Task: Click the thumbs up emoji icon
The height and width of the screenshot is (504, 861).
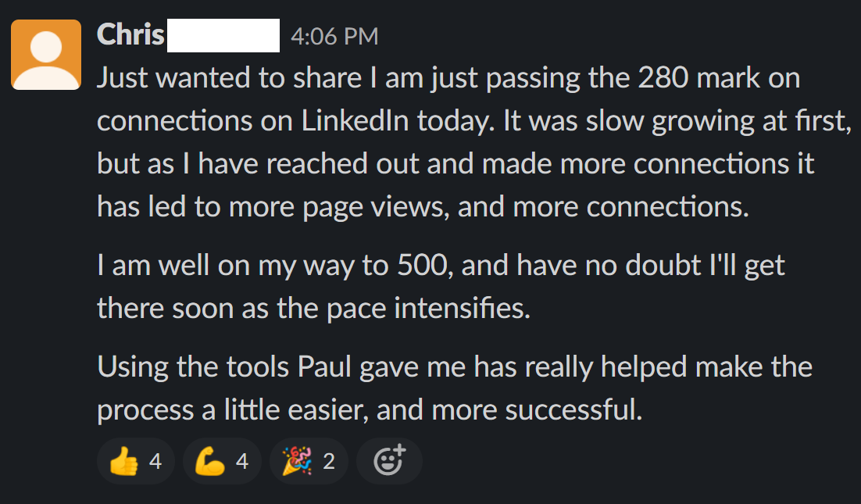Action: pos(123,462)
